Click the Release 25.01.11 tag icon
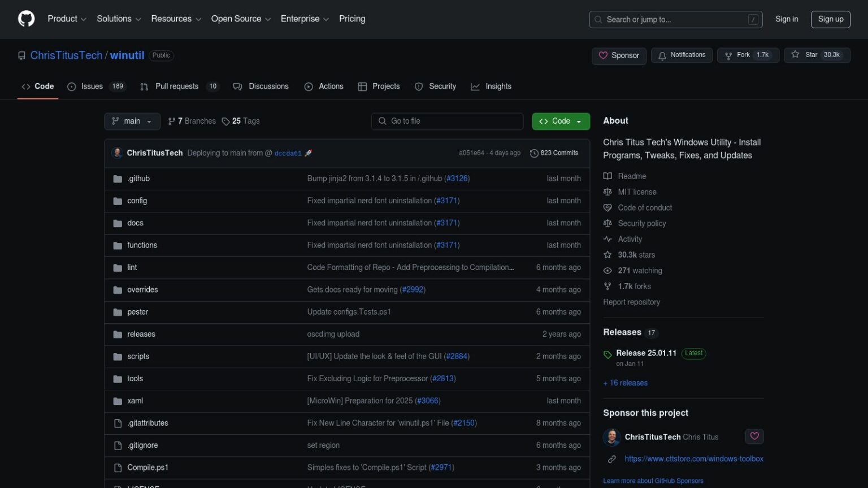The image size is (868, 488). pos(607,355)
